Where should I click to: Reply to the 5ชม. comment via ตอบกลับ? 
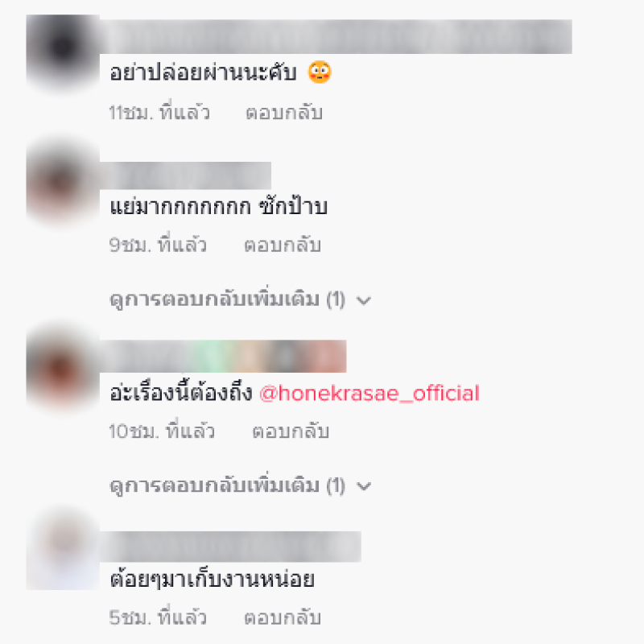(283, 617)
